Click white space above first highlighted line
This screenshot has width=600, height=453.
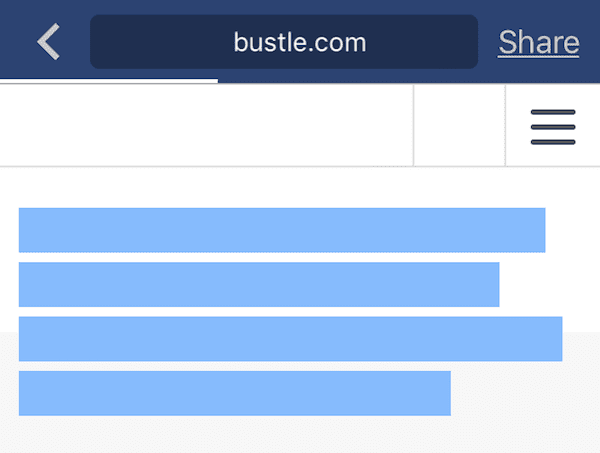click(300, 187)
